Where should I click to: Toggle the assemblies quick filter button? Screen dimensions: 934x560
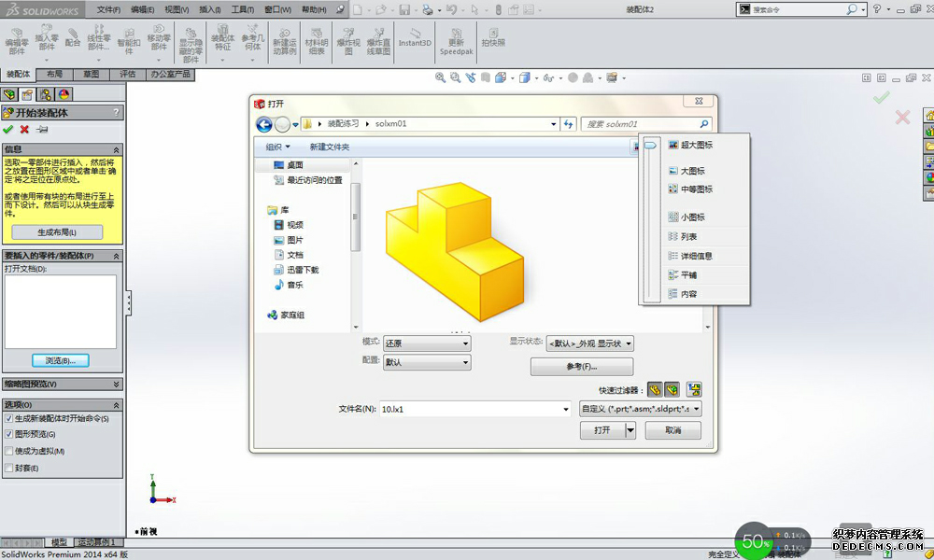click(x=672, y=390)
